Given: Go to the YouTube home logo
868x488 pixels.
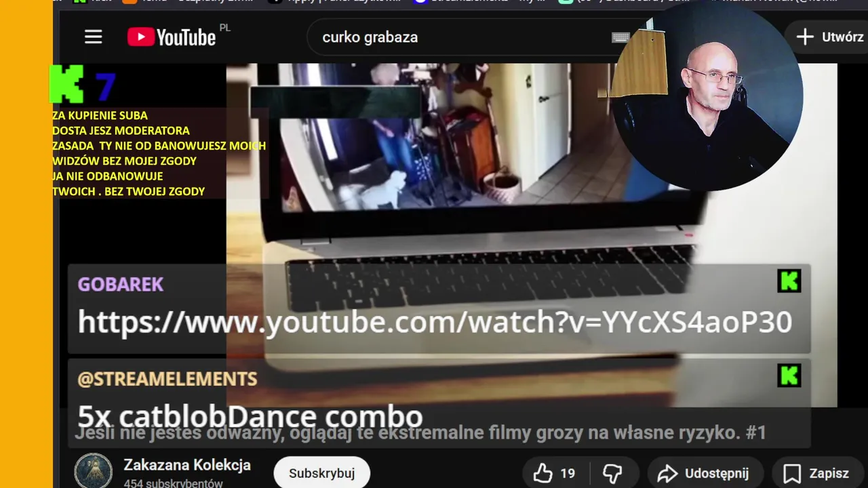Looking at the screenshot, I should pyautogui.click(x=172, y=37).
